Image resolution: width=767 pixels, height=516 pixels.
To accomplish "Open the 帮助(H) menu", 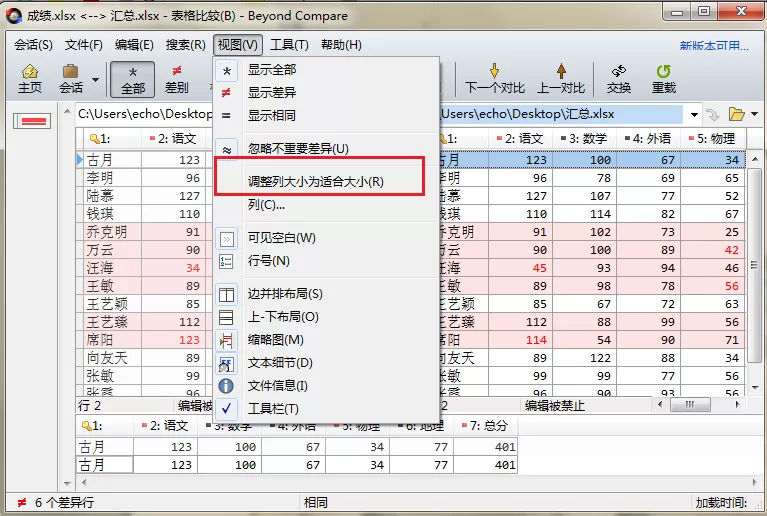I will (x=341, y=45).
